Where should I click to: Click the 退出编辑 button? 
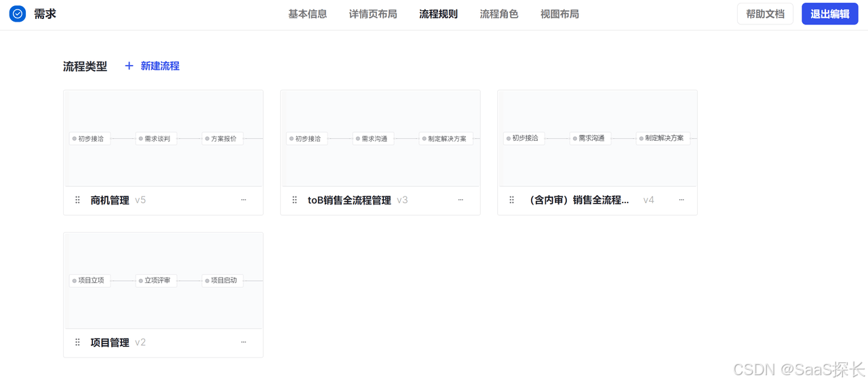[x=830, y=14]
